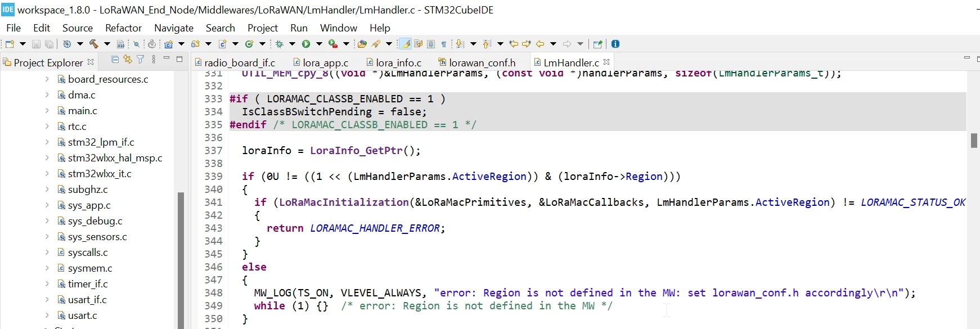Toggle Show Whitespace Characters pilcrow

pyautogui.click(x=444, y=44)
